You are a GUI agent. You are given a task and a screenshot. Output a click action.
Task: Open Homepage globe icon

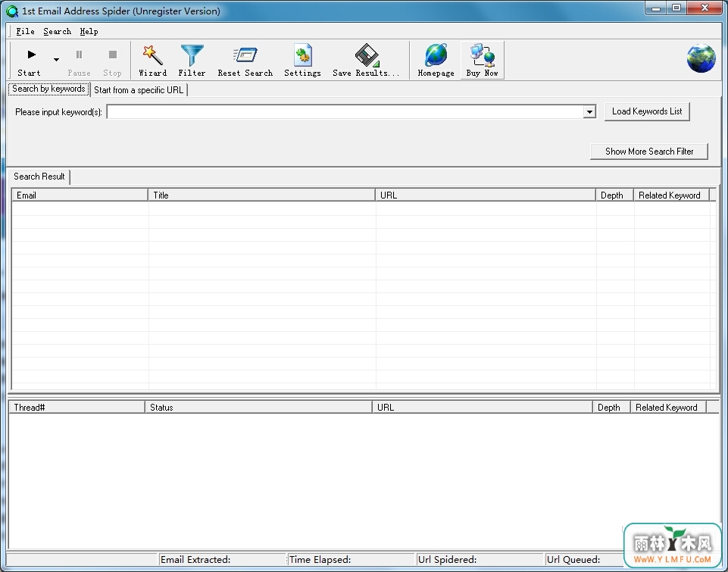coord(436,55)
